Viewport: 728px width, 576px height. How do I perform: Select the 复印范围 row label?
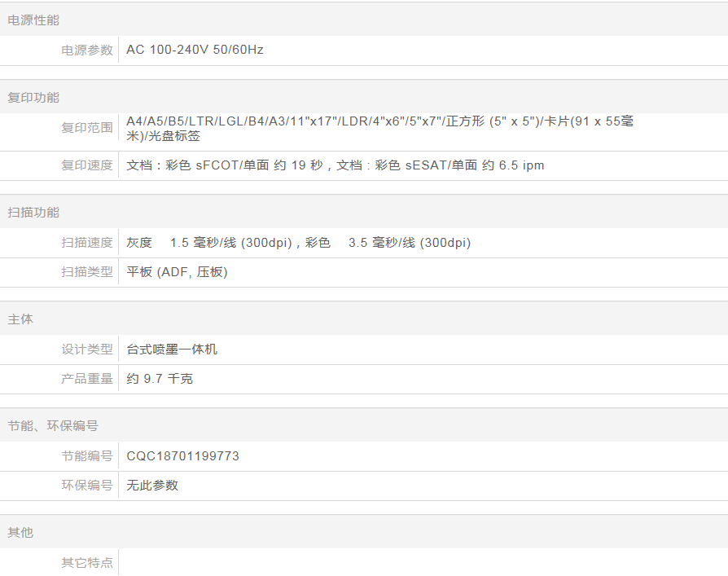click(x=87, y=128)
